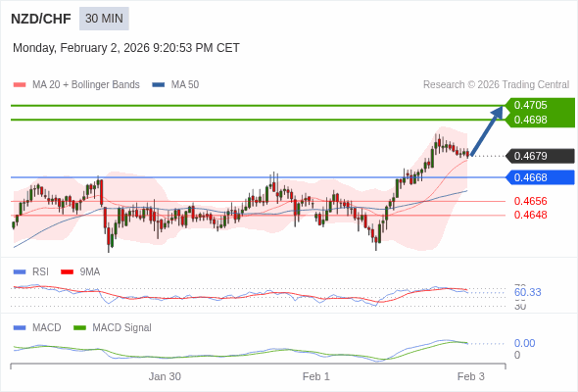
Task: Click the MACD blue legend swatch
Action: pos(20,328)
